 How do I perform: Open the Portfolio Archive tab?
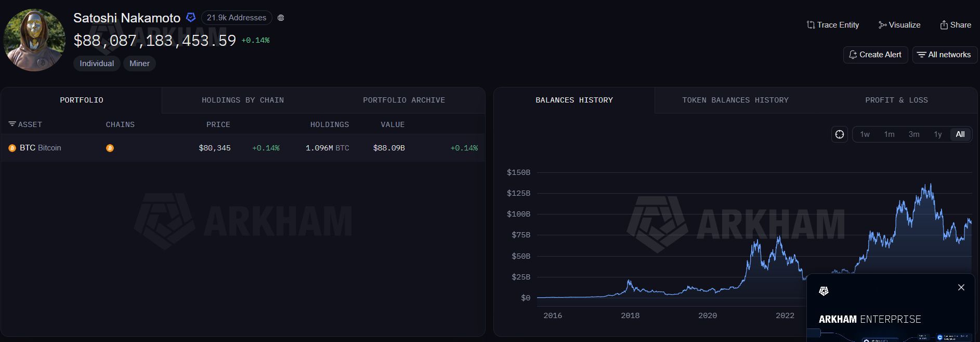coord(404,100)
